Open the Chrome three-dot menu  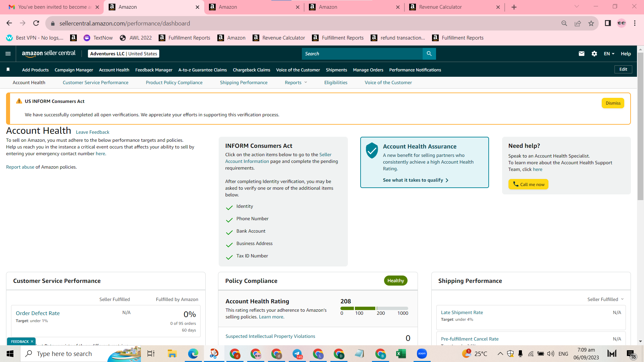click(x=635, y=23)
